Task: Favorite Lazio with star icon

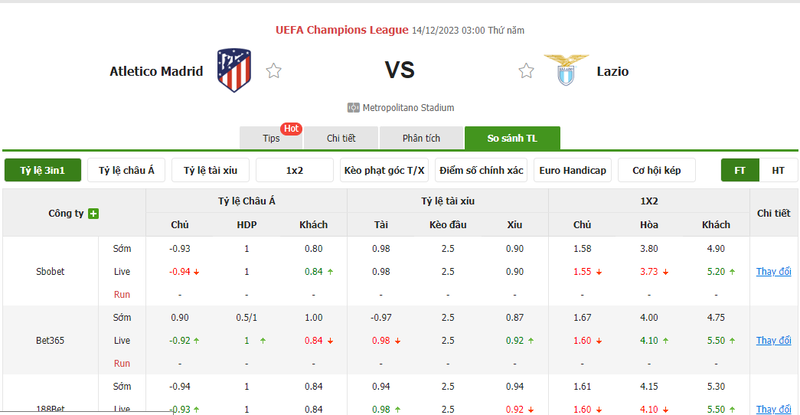Action: [x=526, y=70]
